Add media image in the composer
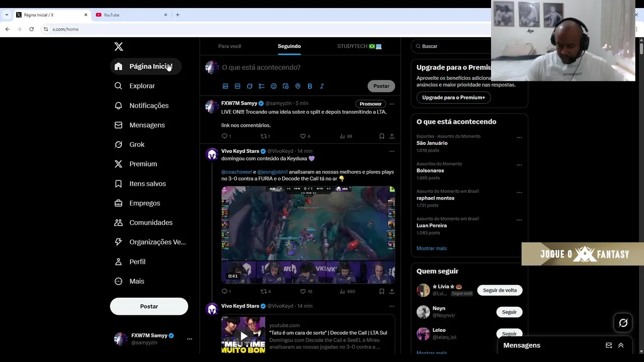The width and height of the screenshot is (644, 362). point(225,86)
